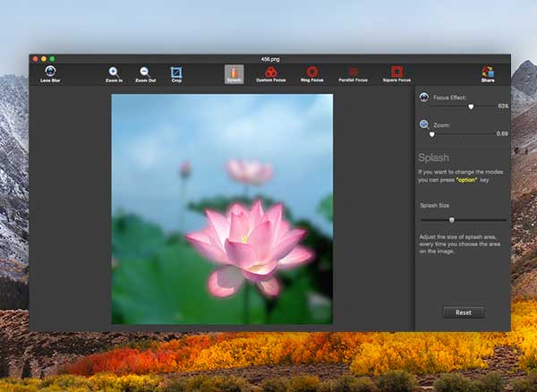Click the Focus Effect percentage value
The width and height of the screenshot is (537, 392).
pyautogui.click(x=503, y=107)
